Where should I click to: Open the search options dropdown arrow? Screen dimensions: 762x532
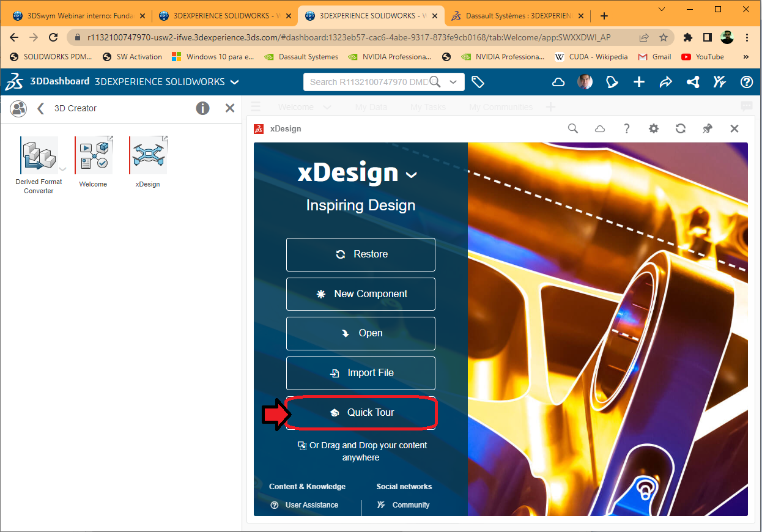click(453, 82)
